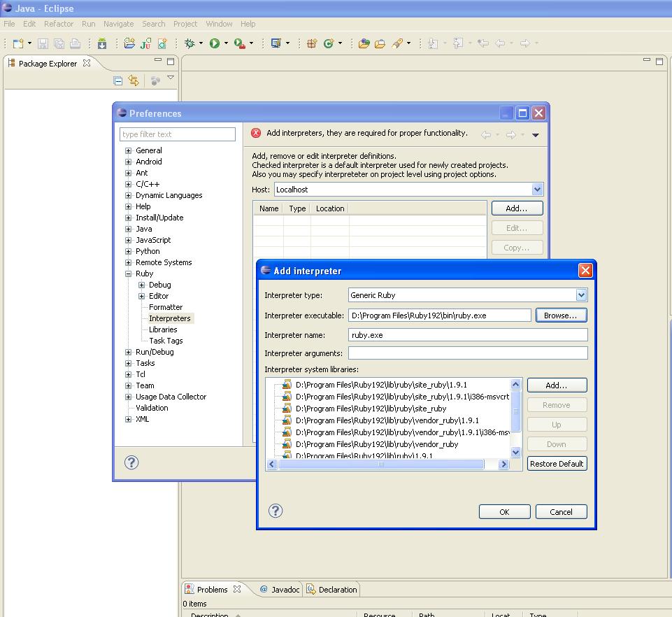Collapse All in the Package Explorer
The width and height of the screenshot is (672, 617).
(117, 80)
